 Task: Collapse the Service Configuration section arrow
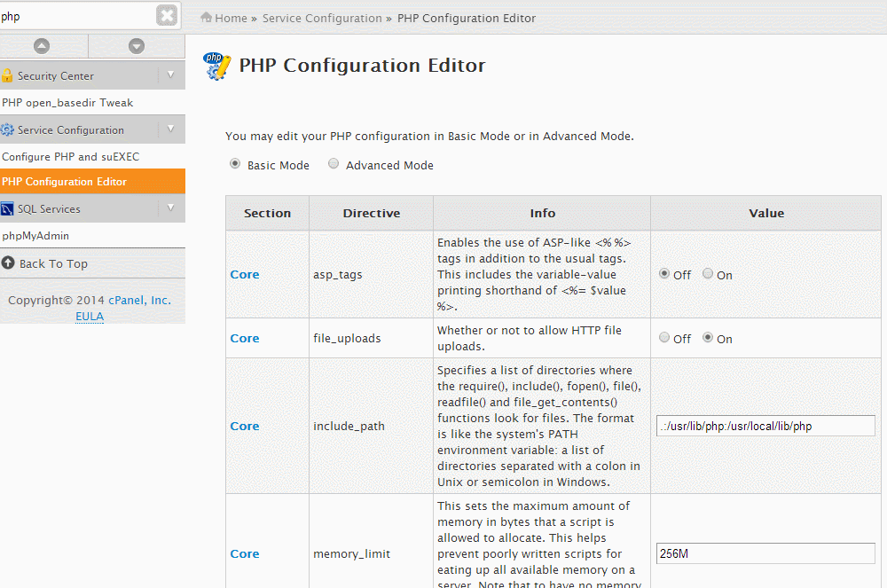[x=171, y=129]
